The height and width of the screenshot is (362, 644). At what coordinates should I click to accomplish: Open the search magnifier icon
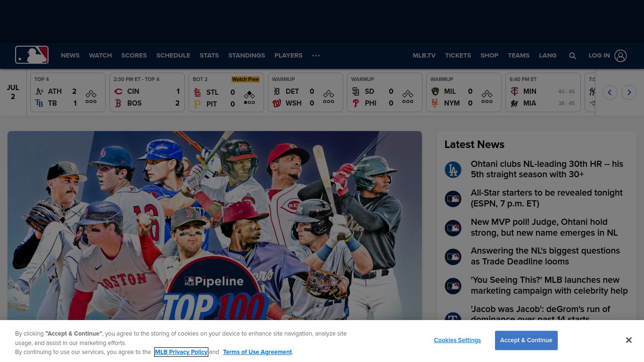pyautogui.click(x=572, y=56)
